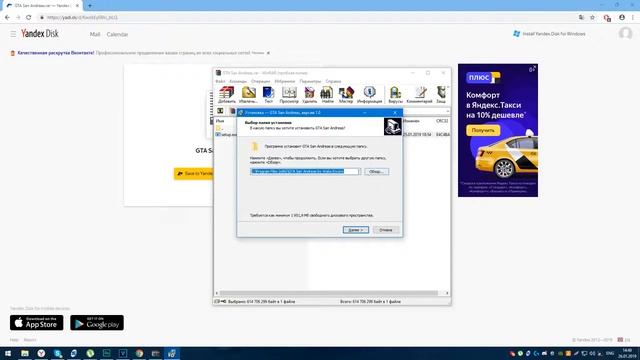This screenshot has width=640, height=360.
Task: Click the browser Back arrow
Action: pos(7,18)
